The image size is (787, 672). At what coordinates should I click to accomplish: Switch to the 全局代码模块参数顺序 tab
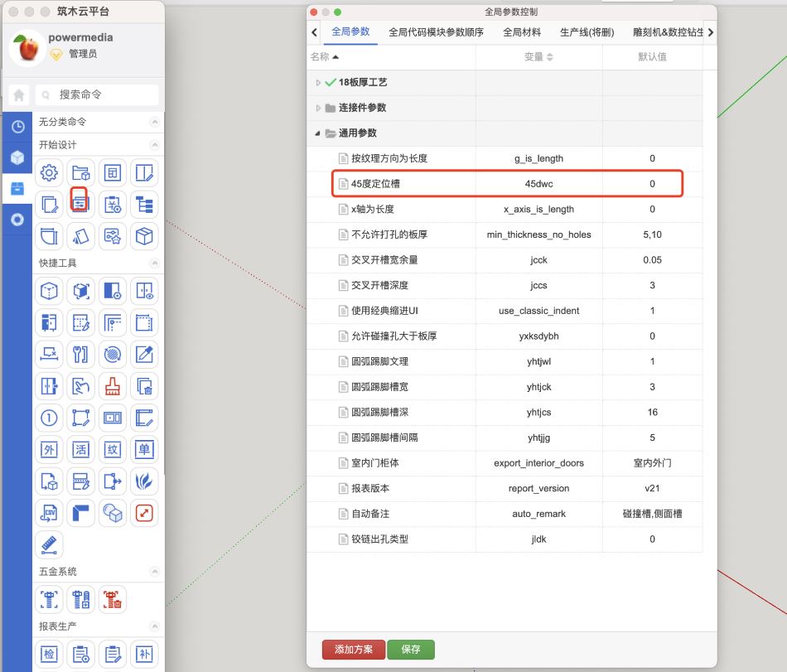point(436,32)
